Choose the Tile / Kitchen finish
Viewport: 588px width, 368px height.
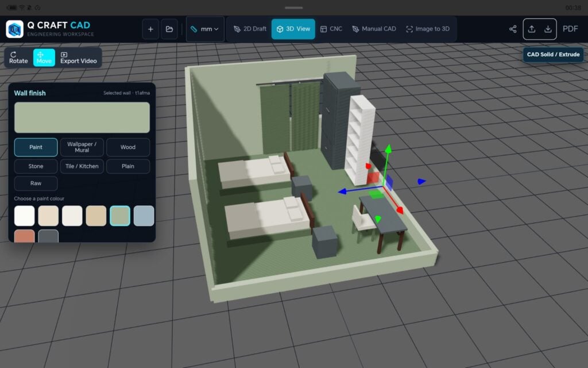(82, 166)
